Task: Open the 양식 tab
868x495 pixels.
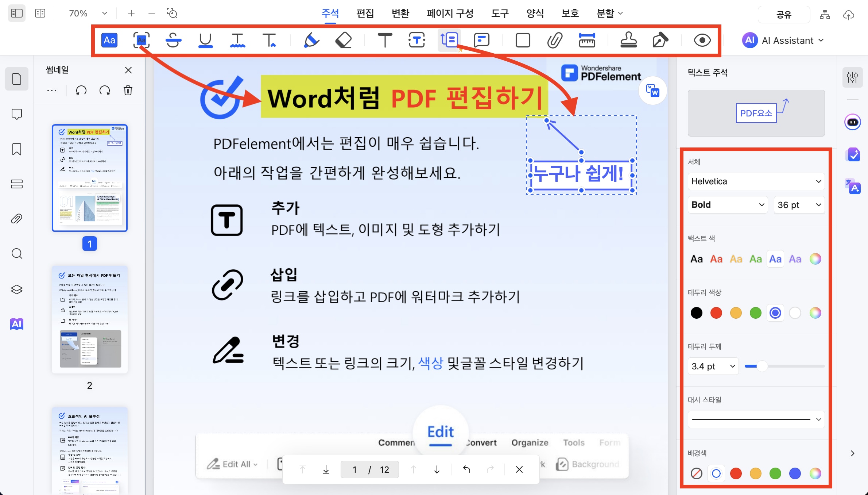Action: point(535,14)
